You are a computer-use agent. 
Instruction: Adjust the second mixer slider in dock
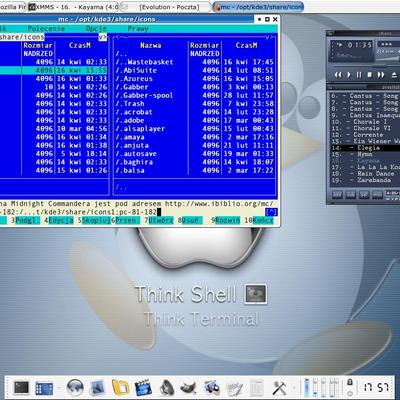point(315,388)
